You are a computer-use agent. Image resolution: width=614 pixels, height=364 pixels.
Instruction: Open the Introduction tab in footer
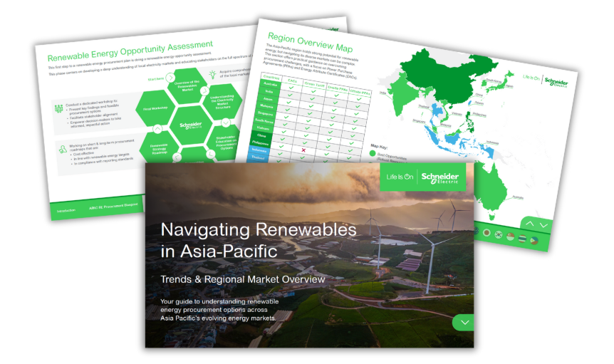[x=66, y=210]
